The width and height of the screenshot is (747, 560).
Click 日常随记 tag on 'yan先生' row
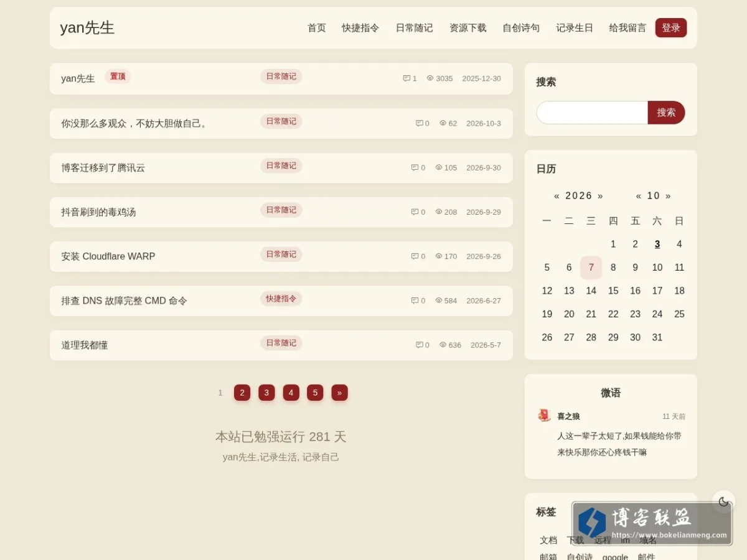(x=281, y=77)
